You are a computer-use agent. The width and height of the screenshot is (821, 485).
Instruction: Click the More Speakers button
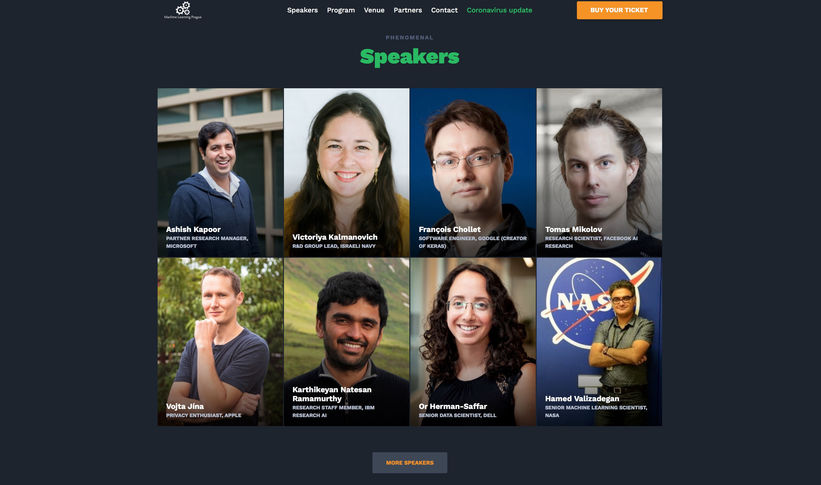[409, 462]
